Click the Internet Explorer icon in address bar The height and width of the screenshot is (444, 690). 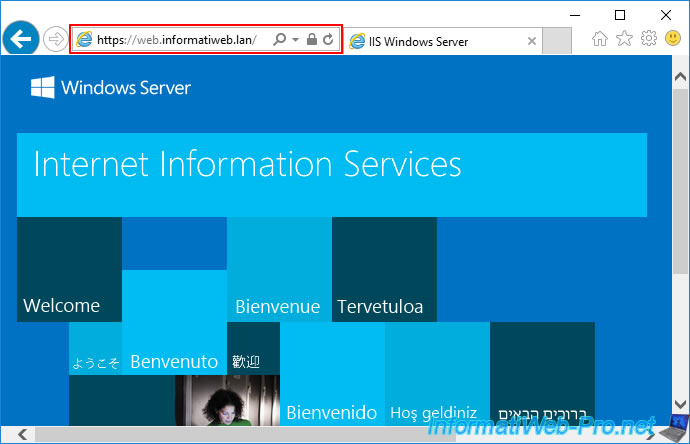point(84,40)
